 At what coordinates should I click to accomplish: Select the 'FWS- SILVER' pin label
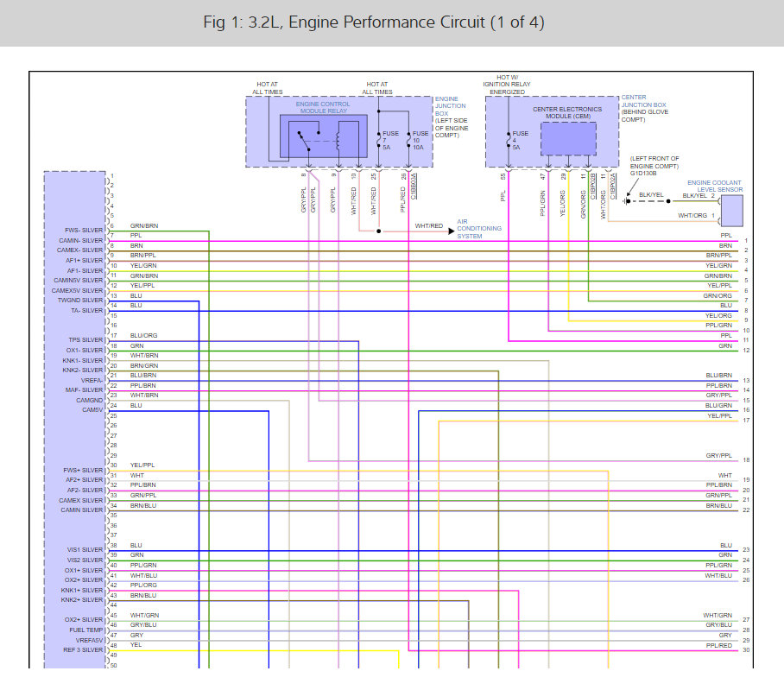click(x=84, y=231)
